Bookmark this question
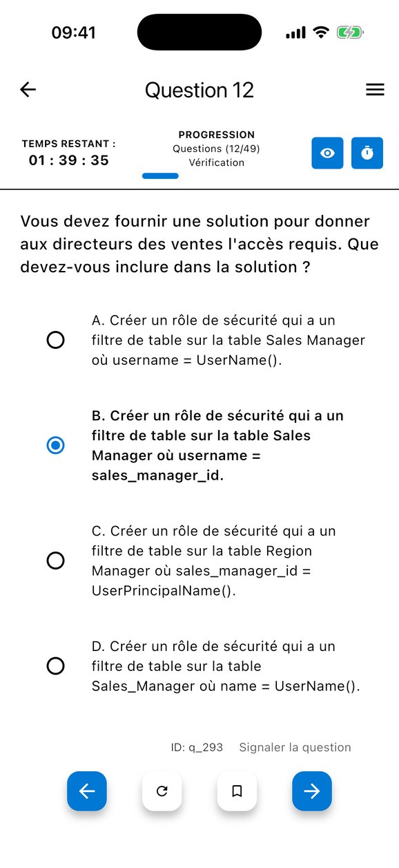 tap(237, 791)
